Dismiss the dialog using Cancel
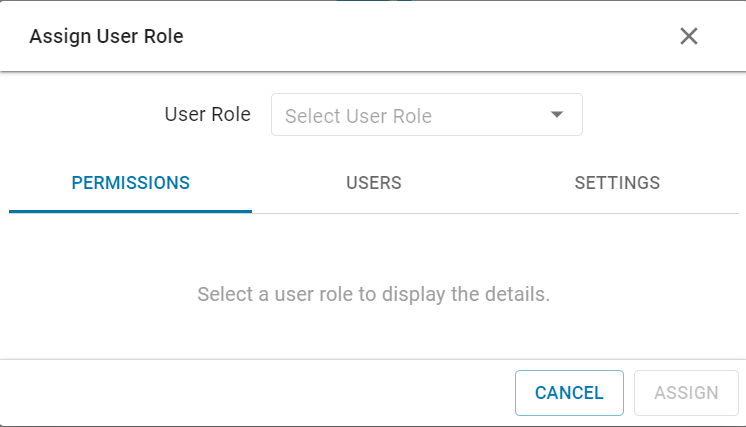 coord(569,393)
